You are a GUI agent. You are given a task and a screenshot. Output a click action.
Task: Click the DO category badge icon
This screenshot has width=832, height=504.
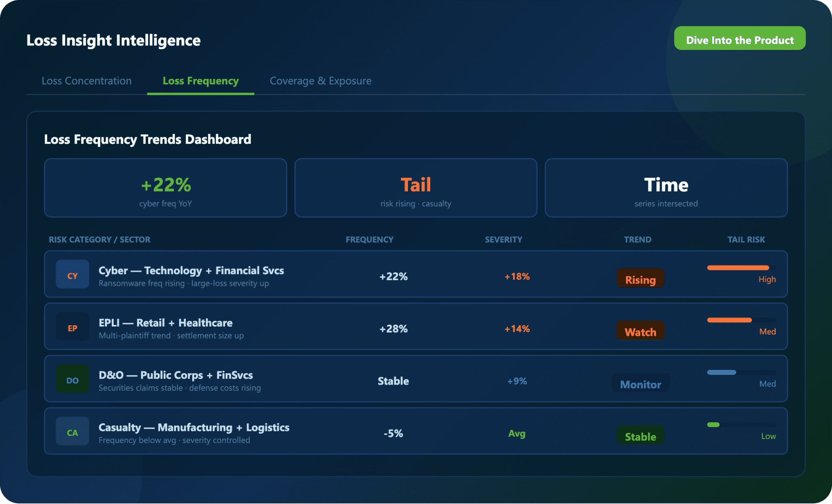72,379
